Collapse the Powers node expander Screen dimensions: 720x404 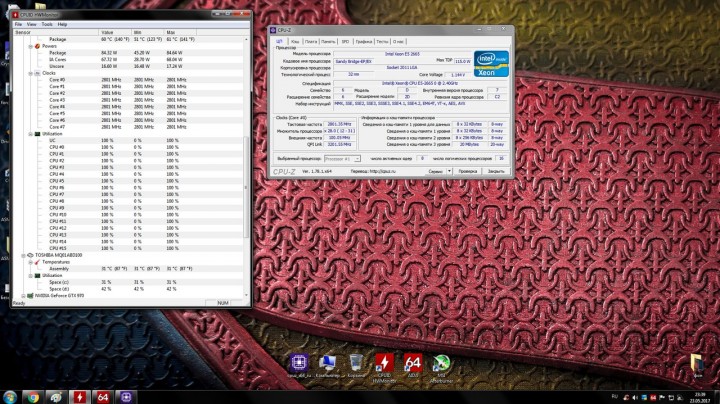[x=31, y=46]
